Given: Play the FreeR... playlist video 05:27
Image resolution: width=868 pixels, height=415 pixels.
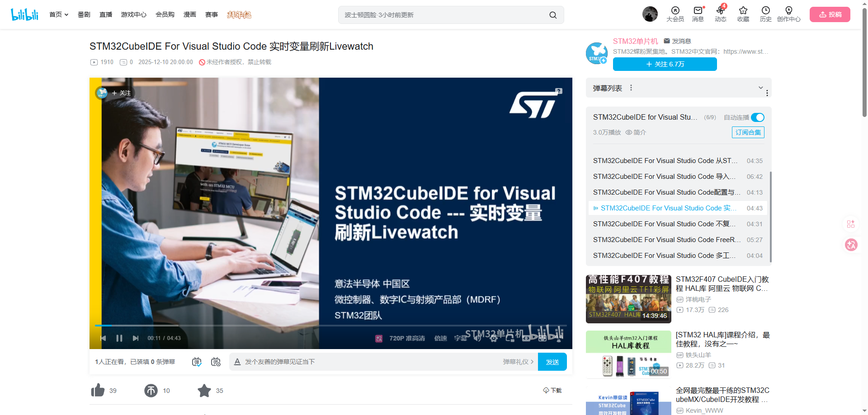Looking at the screenshot, I should 678,240.
